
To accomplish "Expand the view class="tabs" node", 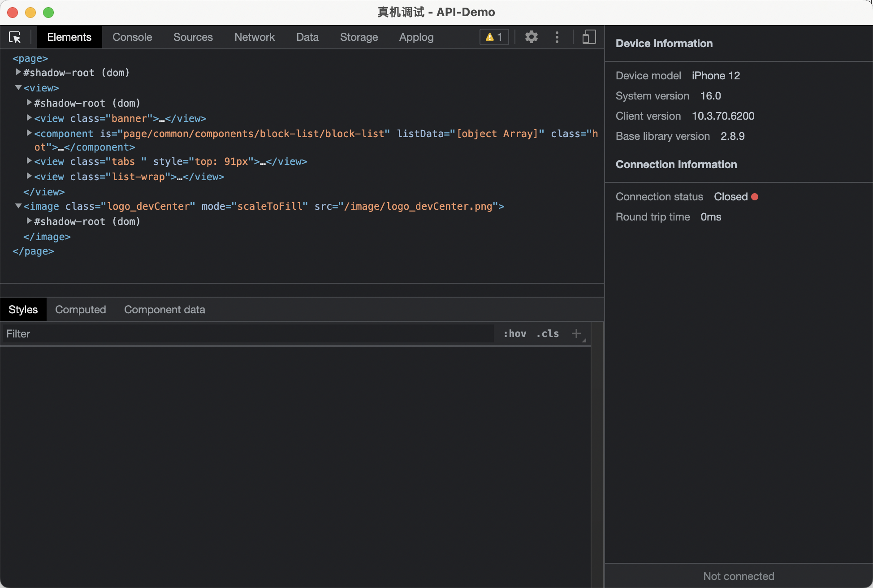I will coord(29,161).
